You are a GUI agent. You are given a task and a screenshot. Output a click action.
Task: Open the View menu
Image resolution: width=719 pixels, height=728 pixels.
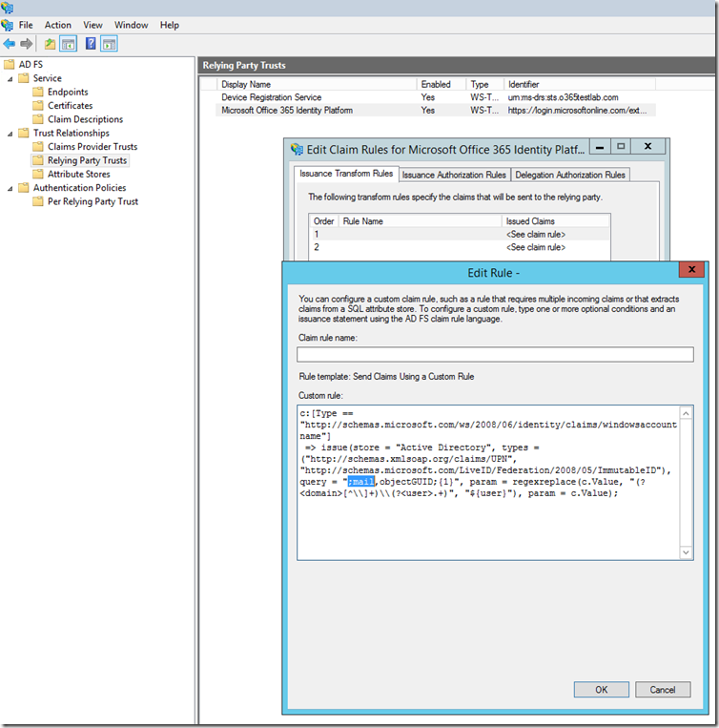pos(92,25)
